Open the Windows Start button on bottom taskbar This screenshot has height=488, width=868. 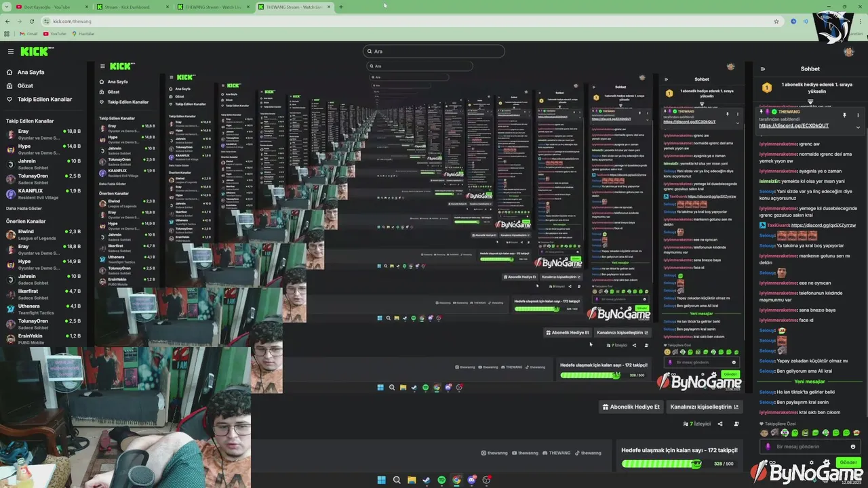coord(382,480)
